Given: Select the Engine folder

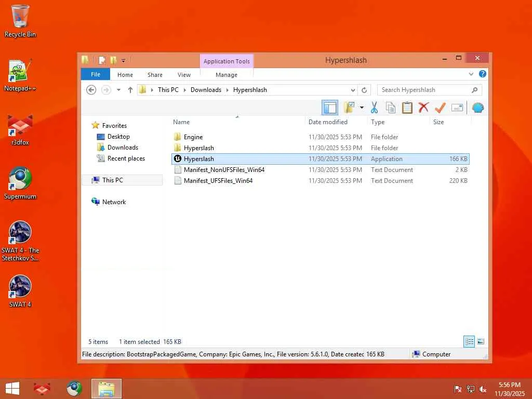Looking at the screenshot, I should [x=321, y=137].
